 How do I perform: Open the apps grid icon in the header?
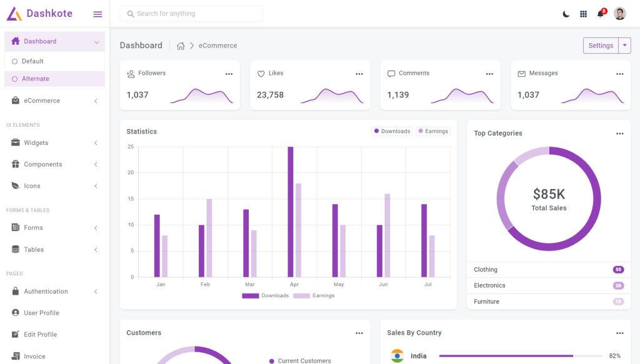point(584,13)
